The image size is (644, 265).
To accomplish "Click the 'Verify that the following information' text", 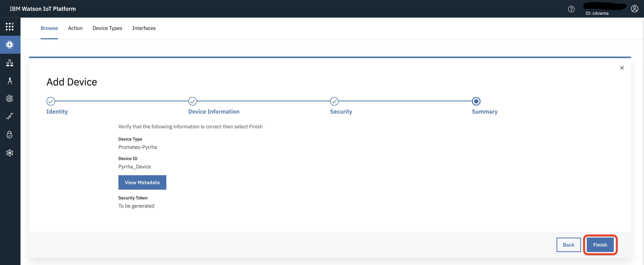I will tap(190, 127).
